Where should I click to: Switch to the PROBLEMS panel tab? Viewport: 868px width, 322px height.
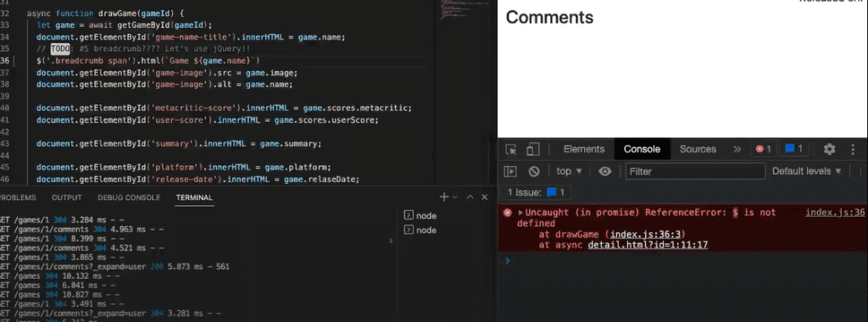18,197
